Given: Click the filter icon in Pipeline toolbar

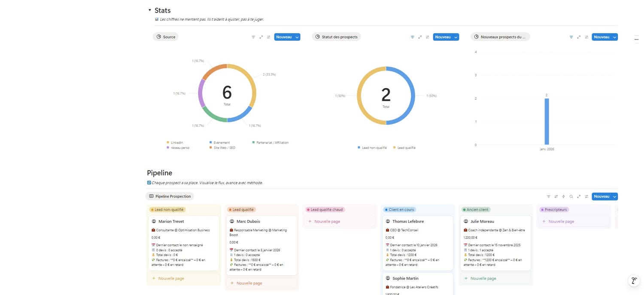Looking at the screenshot, I should 548,197.
